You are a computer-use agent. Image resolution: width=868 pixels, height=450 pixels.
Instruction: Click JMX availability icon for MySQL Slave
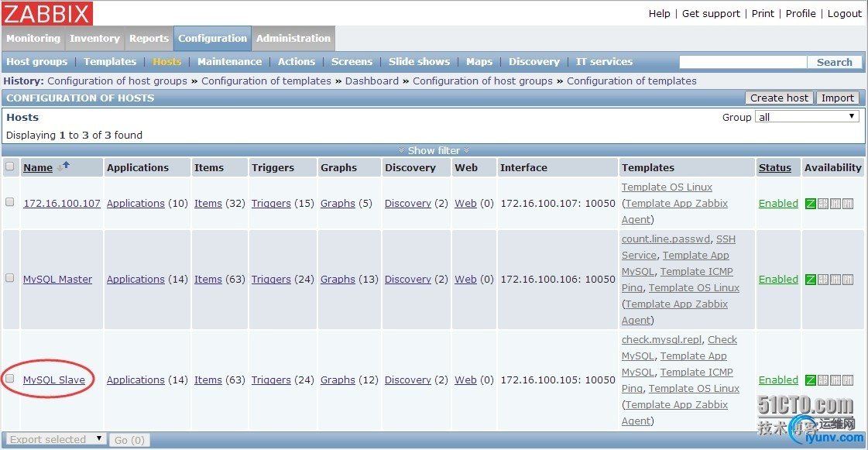coord(835,380)
